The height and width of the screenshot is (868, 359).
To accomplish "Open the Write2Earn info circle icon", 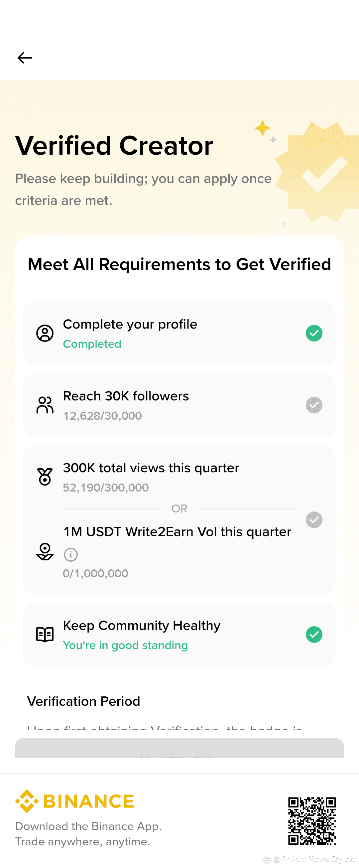I will [x=71, y=555].
